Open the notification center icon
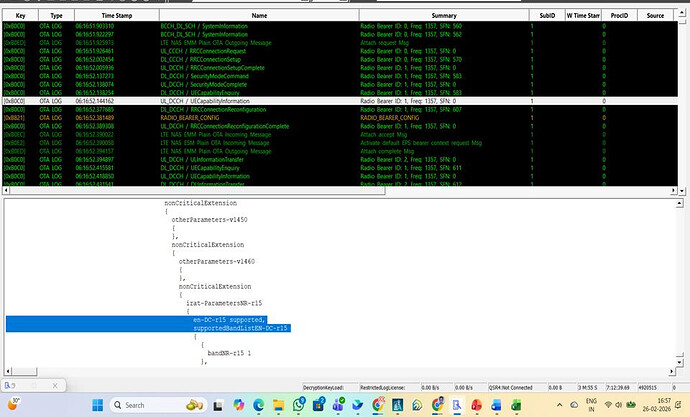The width and height of the screenshot is (690, 417). click(x=678, y=405)
